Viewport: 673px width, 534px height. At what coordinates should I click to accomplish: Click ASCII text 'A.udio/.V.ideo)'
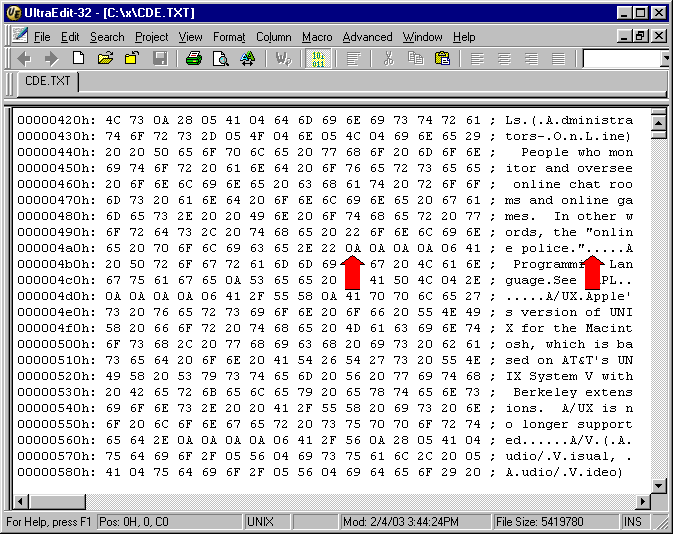[564, 472]
